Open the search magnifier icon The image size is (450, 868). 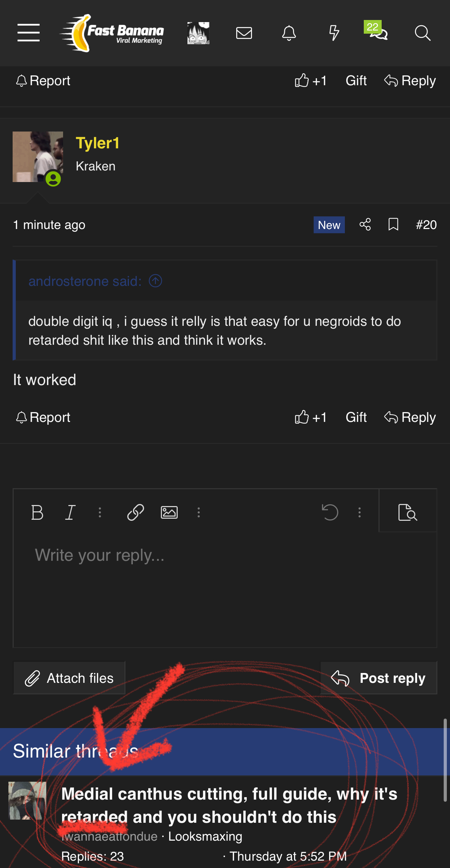coord(422,33)
